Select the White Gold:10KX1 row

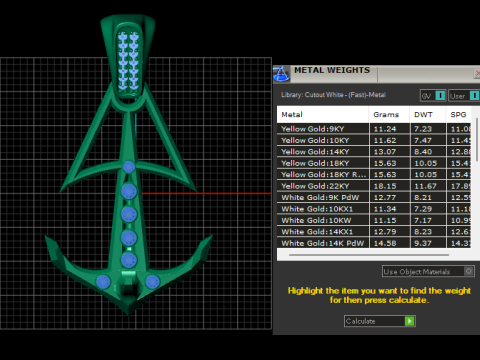(374, 209)
